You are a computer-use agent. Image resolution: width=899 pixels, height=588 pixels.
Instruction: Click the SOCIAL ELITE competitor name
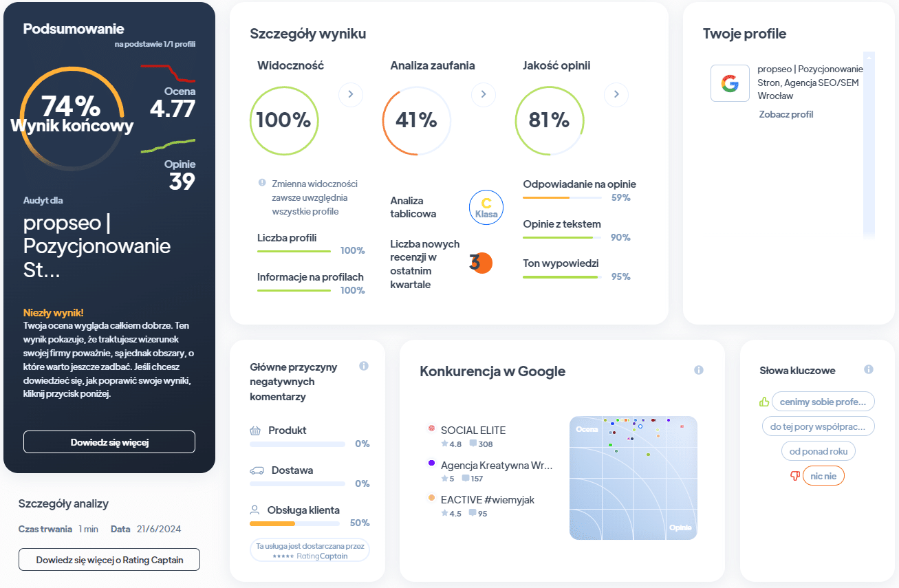coord(473,431)
